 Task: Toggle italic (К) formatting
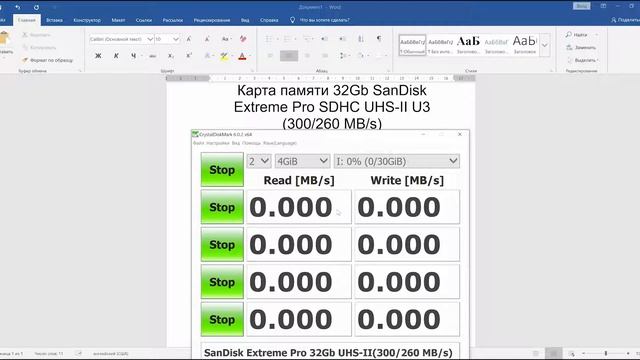(116, 56)
